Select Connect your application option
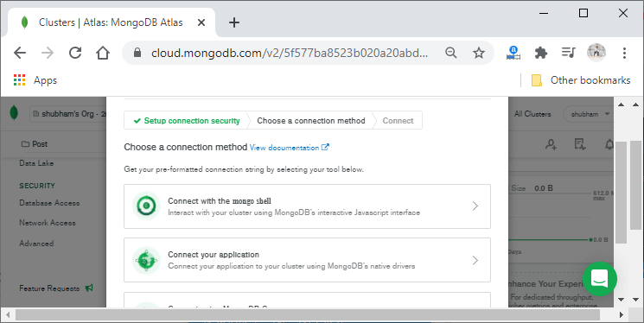Image resolution: width=644 pixels, height=323 pixels. pyautogui.click(x=307, y=260)
